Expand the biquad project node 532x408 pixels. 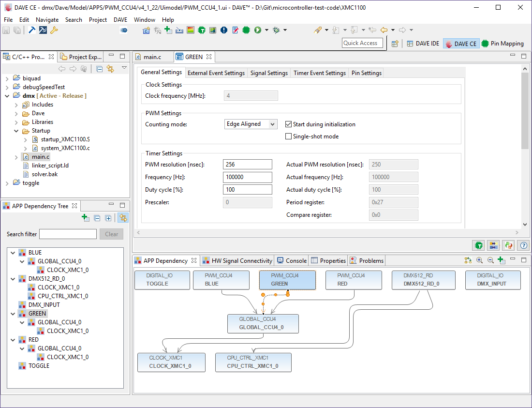point(7,78)
